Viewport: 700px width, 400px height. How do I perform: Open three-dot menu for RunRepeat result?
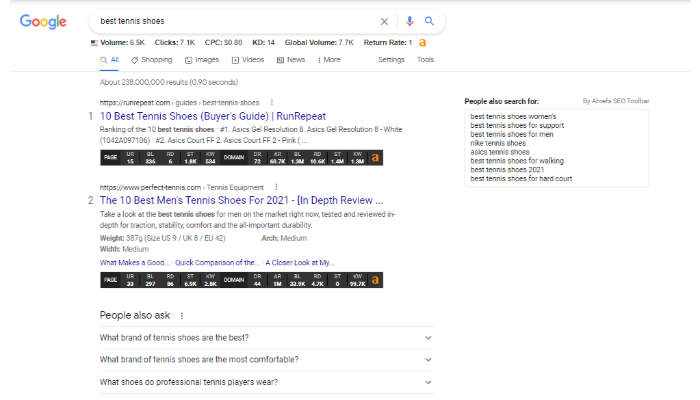pos(271,102)
